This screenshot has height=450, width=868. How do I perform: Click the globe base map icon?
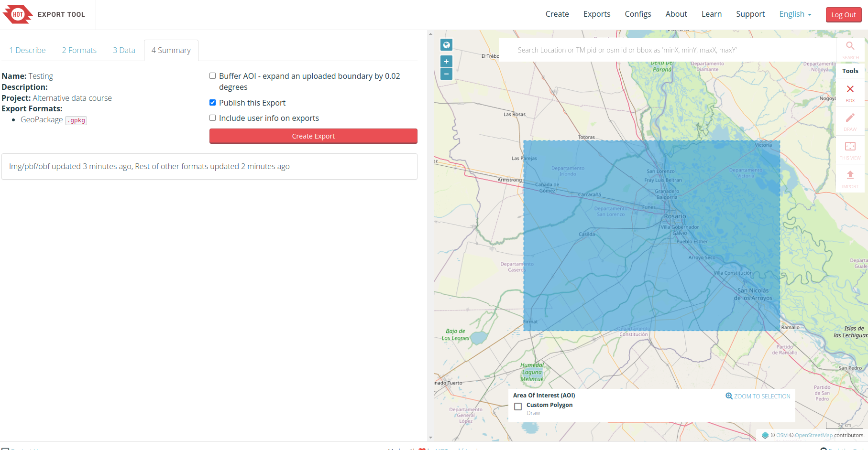coord(446,45)
